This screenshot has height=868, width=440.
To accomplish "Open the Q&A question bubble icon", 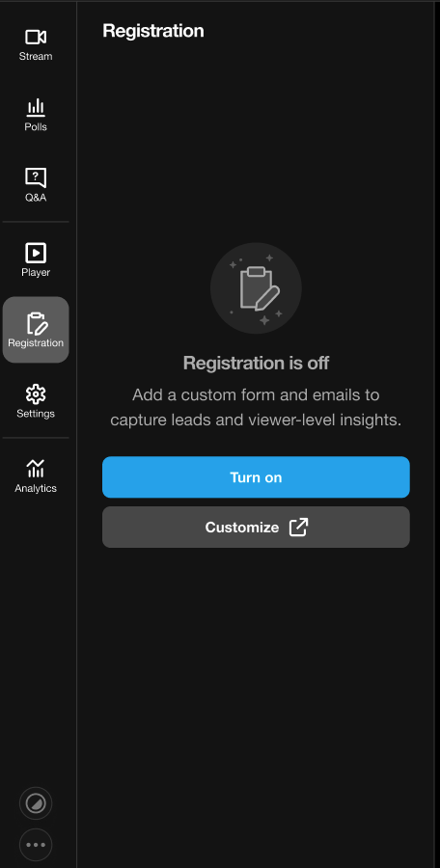I will [36, 178].
